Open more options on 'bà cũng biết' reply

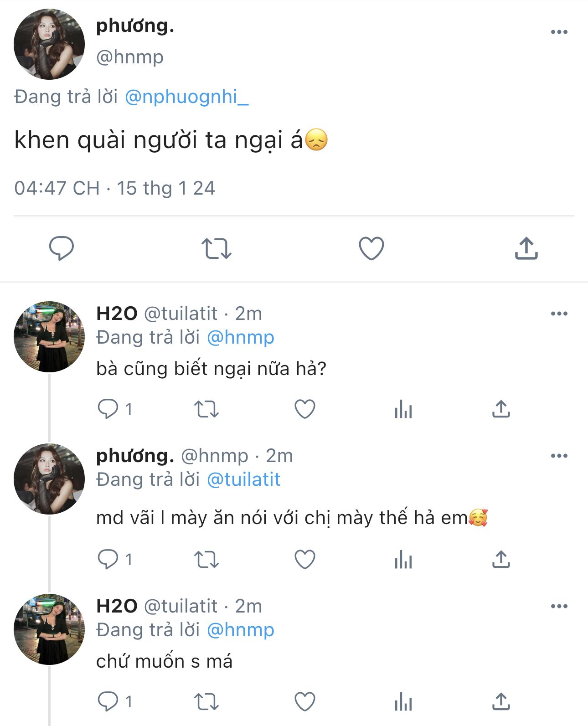(x=559, y=314)
